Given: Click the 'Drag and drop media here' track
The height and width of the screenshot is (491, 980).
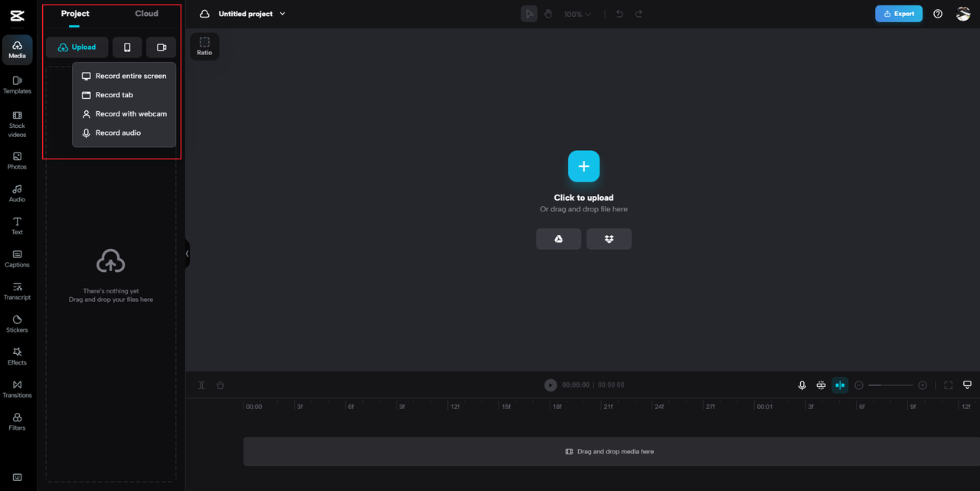Looking at the screenshot, I should tap(612, 452).
